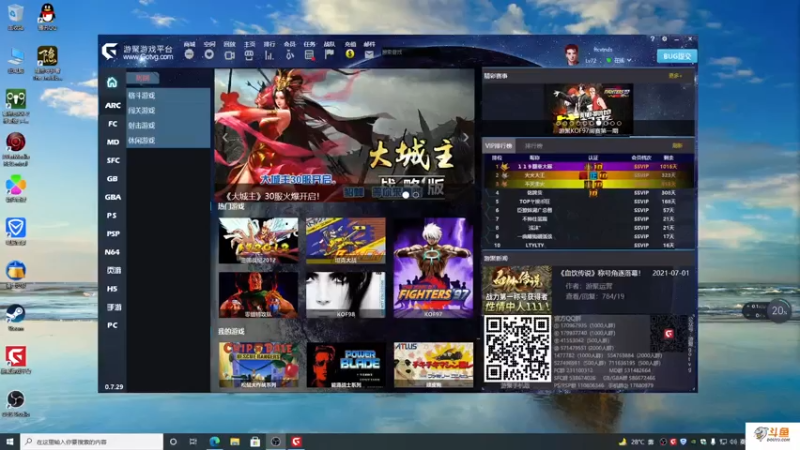Screen dimensions: 800x450
Task: Open the Chip 'n Dale game thumbnail
Action: (259, 365)
